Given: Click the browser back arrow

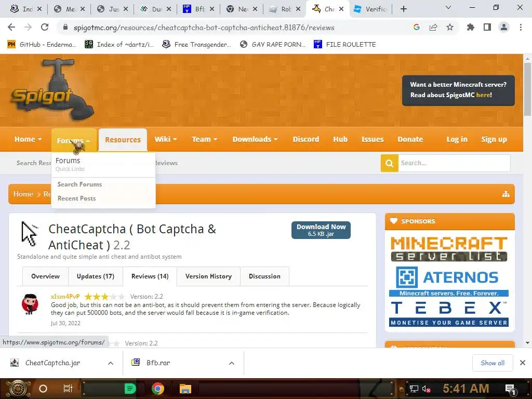Looking at the screenshot, I should pos(11,27).
